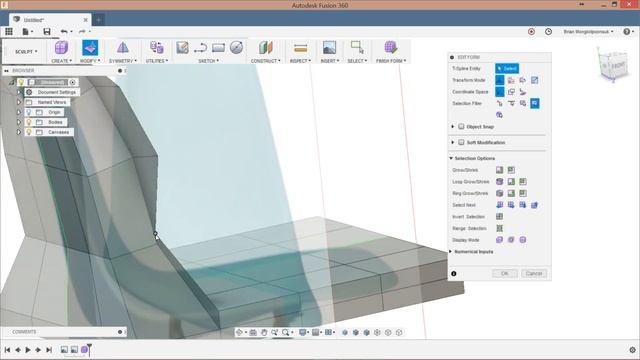
Task: Select the Edit Form modify tool
Action: (90, 48)
